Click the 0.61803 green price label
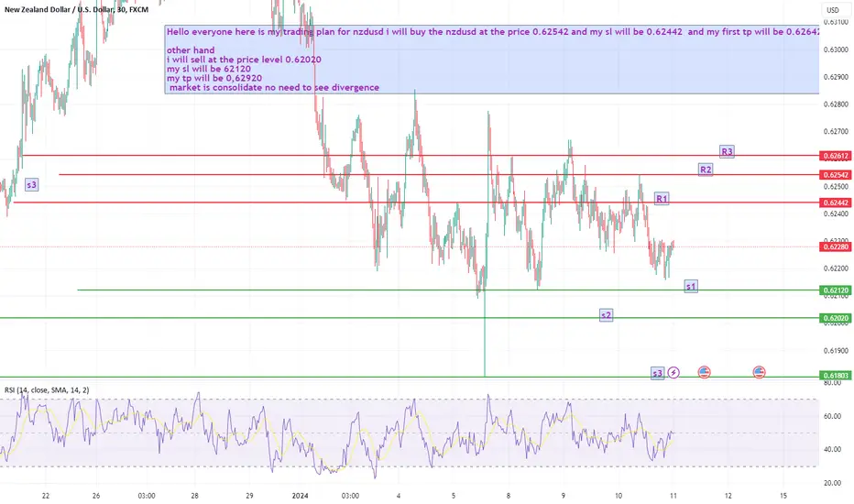 point(836,376)
